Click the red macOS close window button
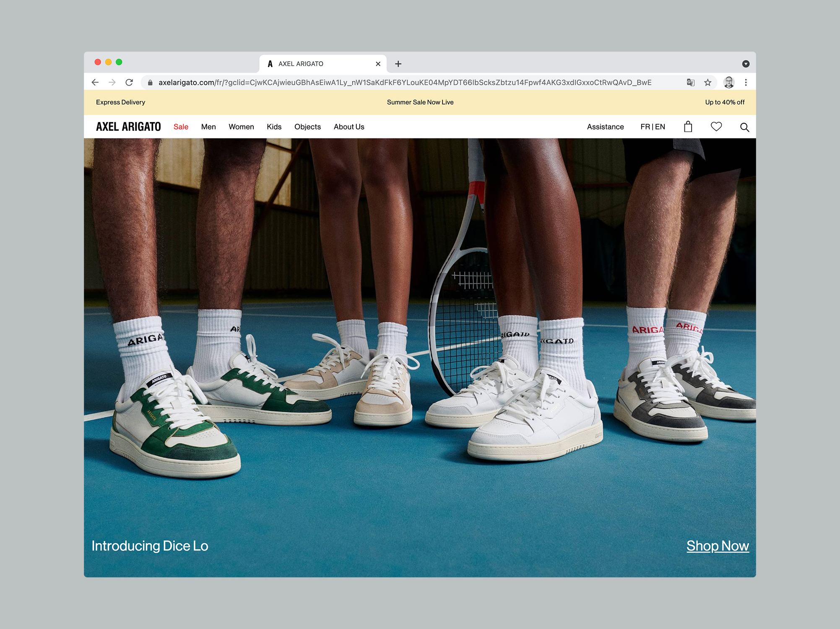Screen dimensions: 840x629 point(98,62)
